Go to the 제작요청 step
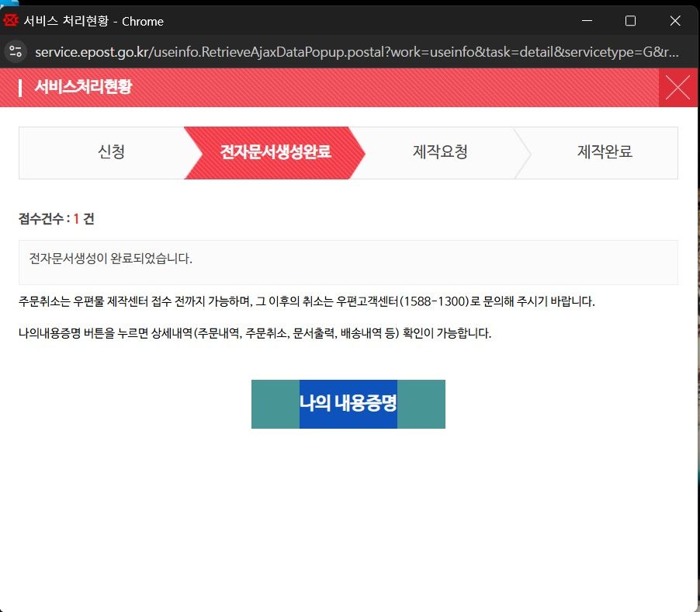 click(x=440, y=152)
